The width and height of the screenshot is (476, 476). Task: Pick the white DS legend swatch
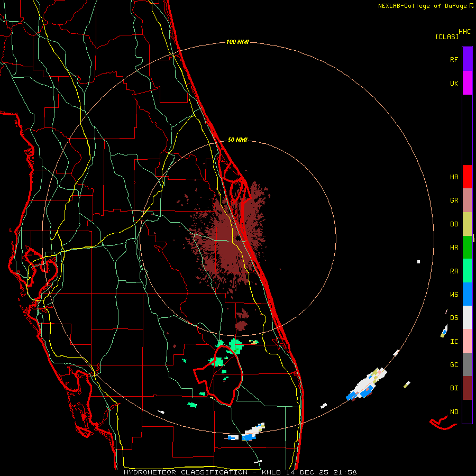click(467, 317)
